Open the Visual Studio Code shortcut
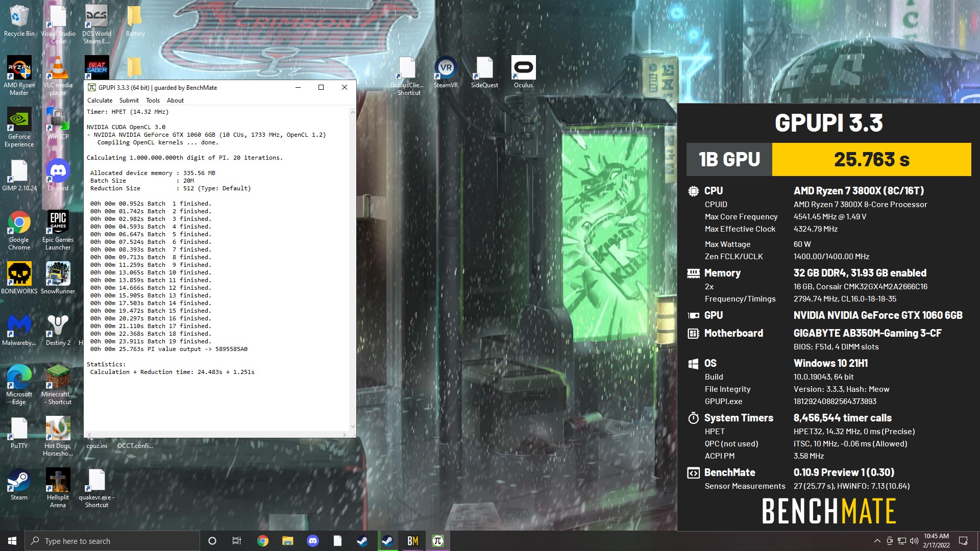This screenshot has width=980, height=551. click(x=58, y=24)
